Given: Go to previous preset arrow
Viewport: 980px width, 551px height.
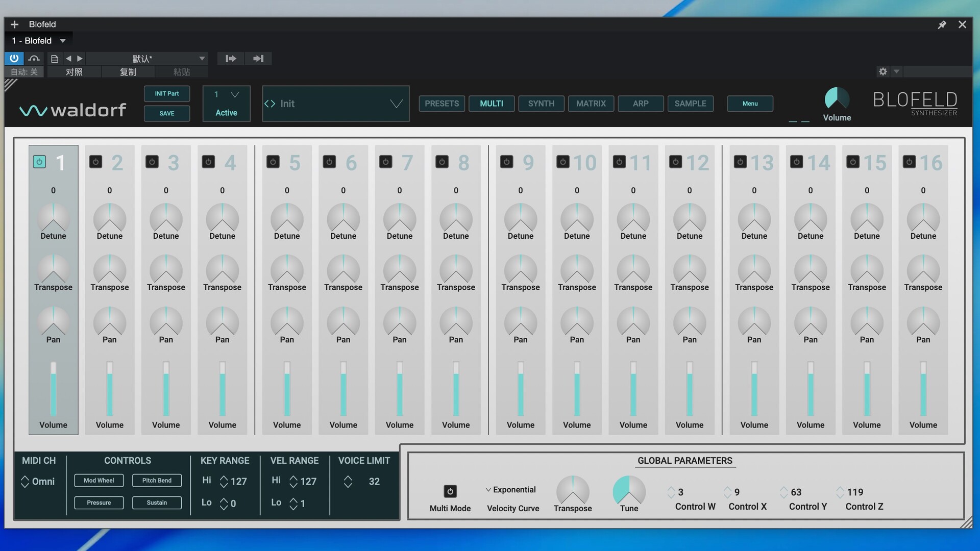Looking at the screenshot, I should tap(68, 59).
